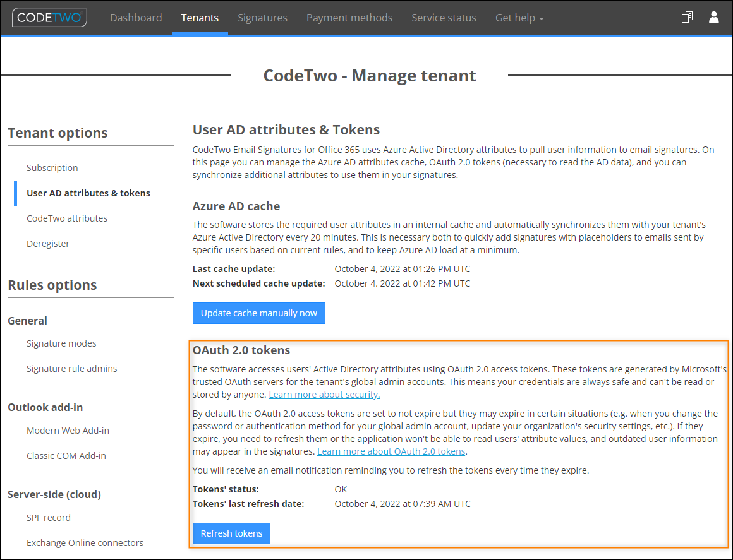Switch to Payment methods tab

coord(349,18)
